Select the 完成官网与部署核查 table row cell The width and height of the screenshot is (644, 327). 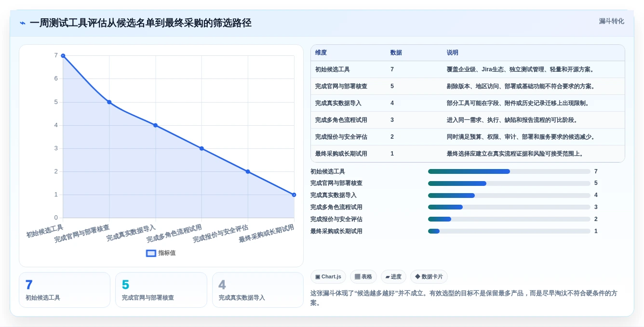click(341, 86)
